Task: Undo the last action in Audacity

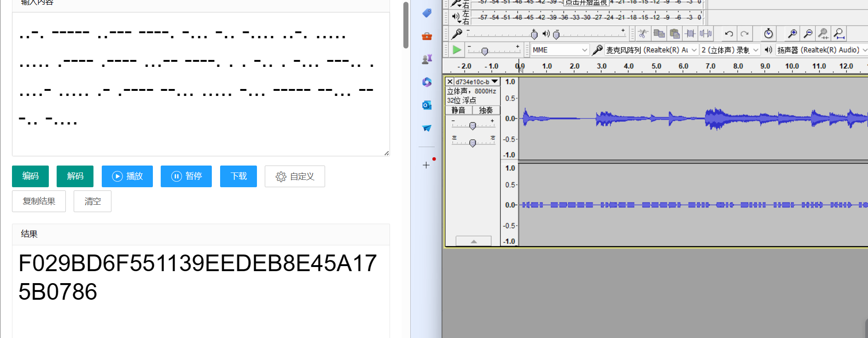Action: (728, 34)
